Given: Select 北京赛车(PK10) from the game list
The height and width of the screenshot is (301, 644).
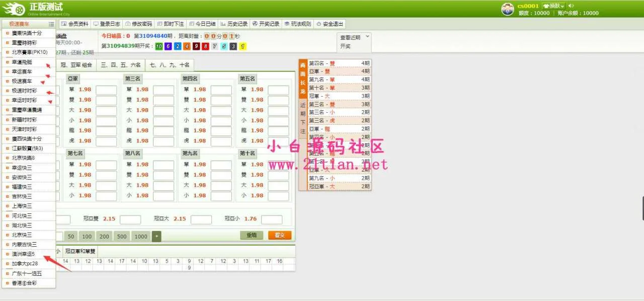Looking at the screenshot, I should 29,52.
